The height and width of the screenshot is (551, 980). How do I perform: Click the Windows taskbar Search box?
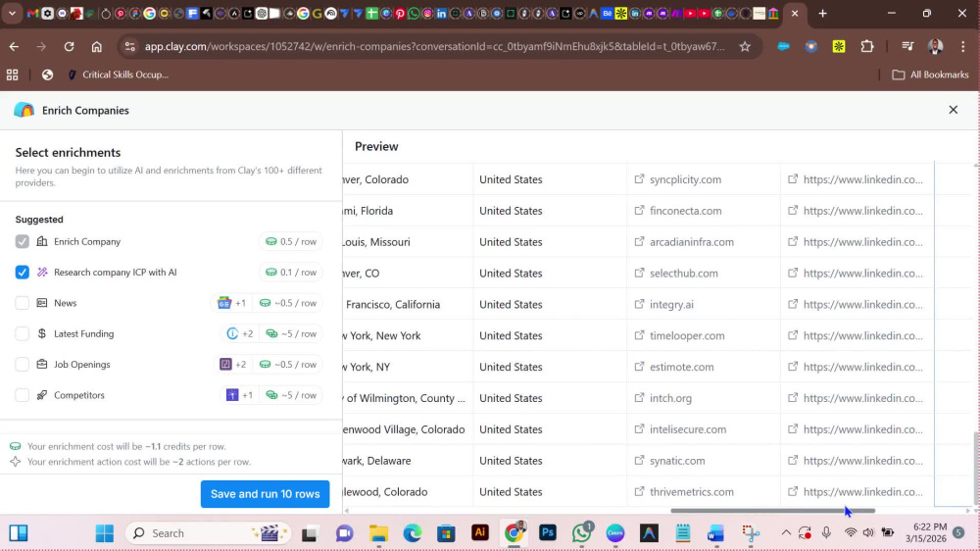(208, 533)
